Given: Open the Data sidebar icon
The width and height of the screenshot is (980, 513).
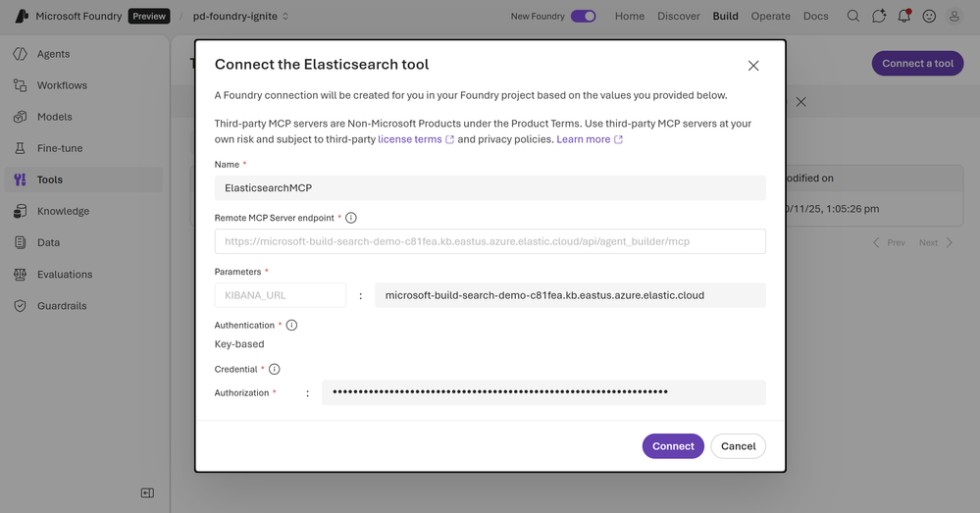Looking at the screenshot, I should 20,242.
